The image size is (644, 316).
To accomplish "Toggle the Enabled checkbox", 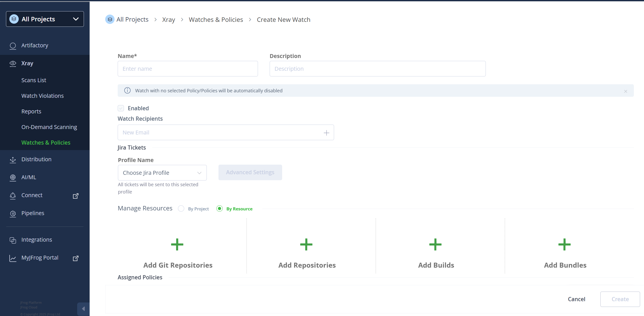I will pos(121,108).
